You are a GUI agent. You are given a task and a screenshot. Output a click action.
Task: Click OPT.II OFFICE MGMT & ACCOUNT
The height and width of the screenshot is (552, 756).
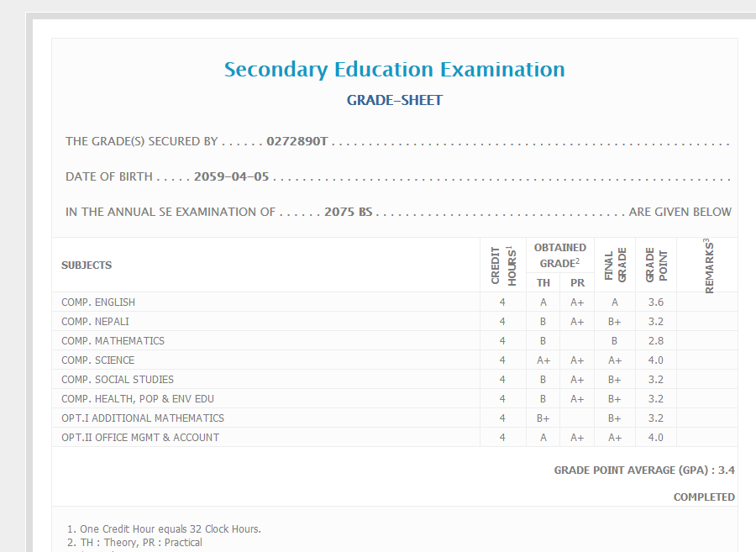click(140, 438)
